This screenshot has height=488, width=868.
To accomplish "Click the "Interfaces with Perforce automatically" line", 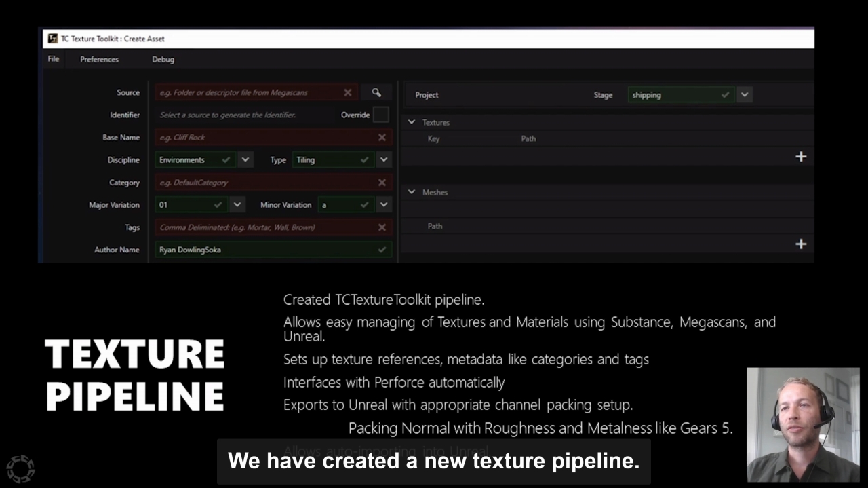I will [x=394, y=383].
